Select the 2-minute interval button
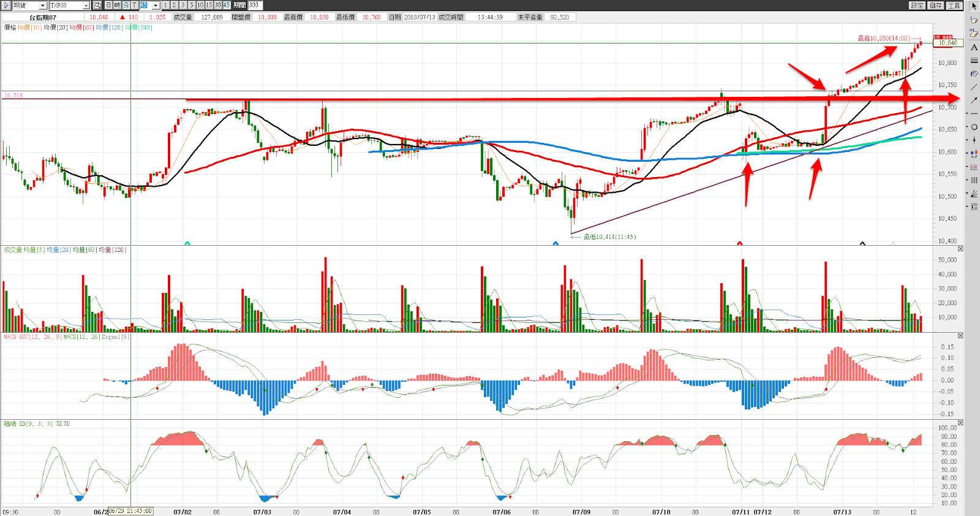980x516 pixels. pos(174,6)
